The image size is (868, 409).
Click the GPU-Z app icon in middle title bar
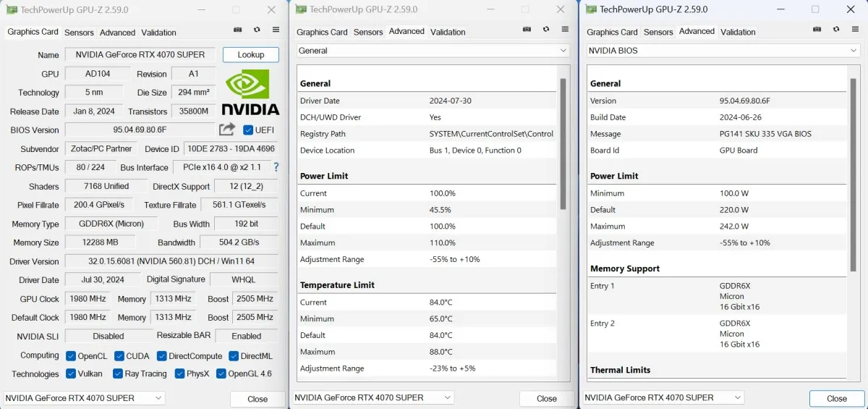pos(301,9)
